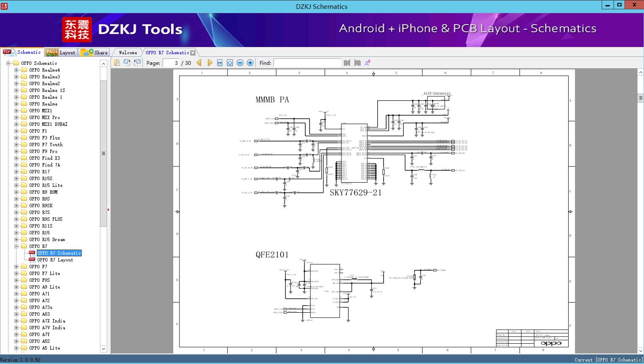Zoom out with the minus icon
This screenshot has width=644, height=364.
(240, 63)
